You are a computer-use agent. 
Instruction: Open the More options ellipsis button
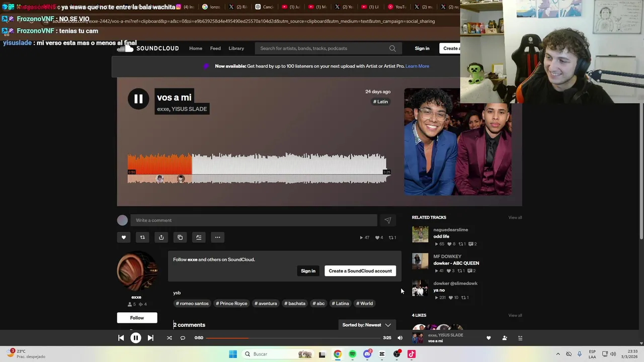(217, 237)
